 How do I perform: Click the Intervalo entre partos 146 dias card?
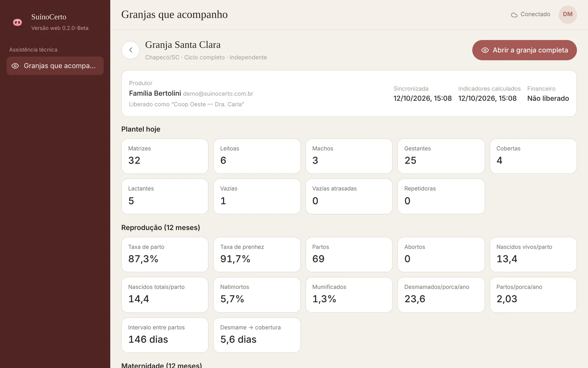pyautogui.click(x=165, y=335)
